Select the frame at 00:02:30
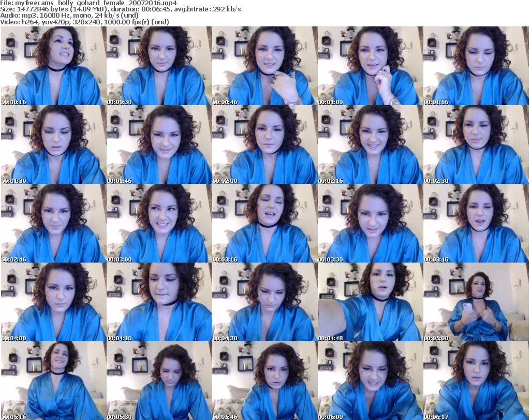530x420 pixels. click(x=476, y=144)
